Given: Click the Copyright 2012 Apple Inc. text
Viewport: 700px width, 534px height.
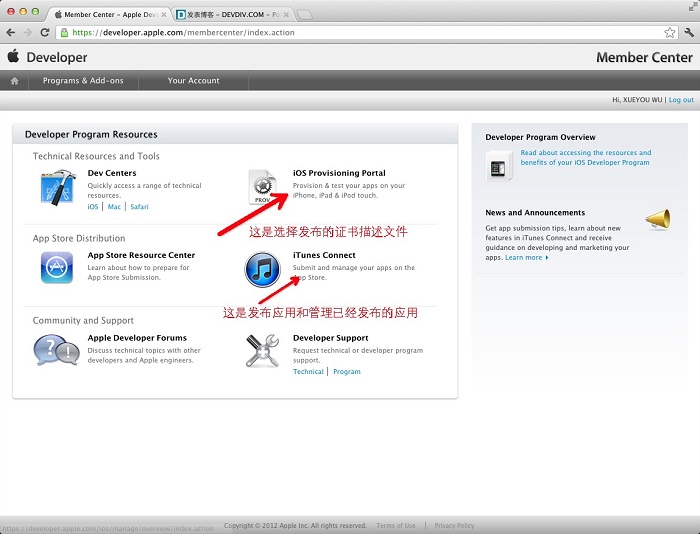Looking at the screenshot, I should coord(295,526).
